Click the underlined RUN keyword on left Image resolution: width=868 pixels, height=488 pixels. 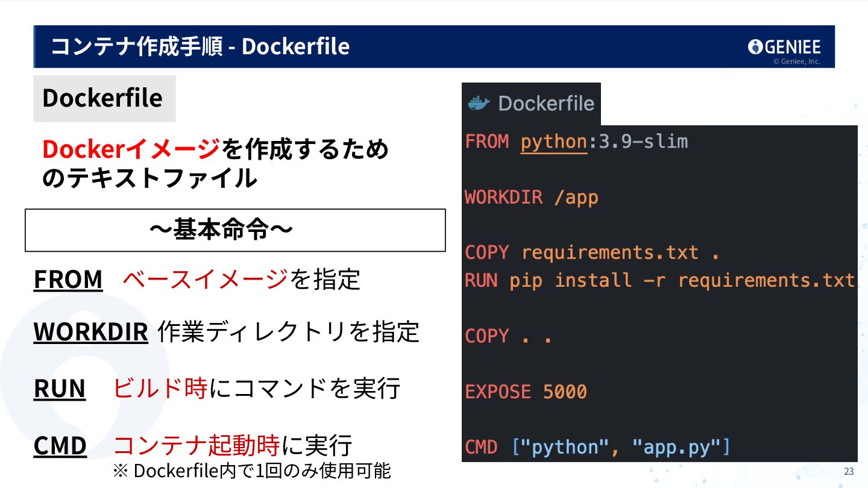tap(60, 389)
